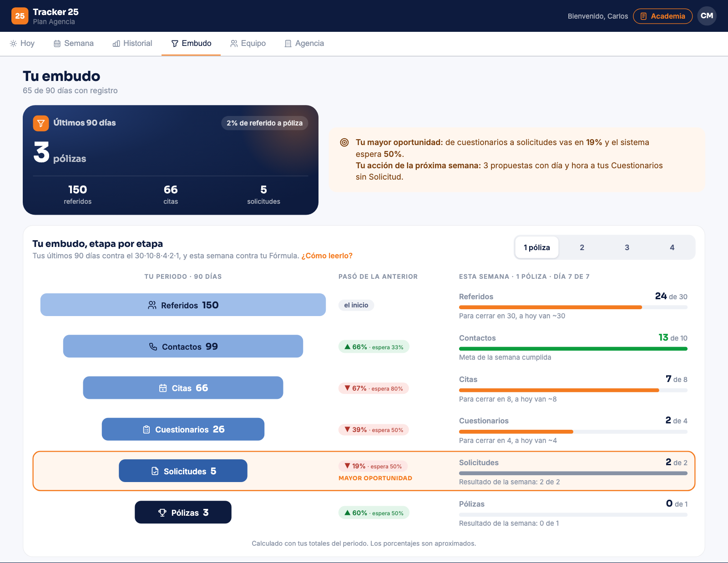This screenshot has width=728, height=563.
Task: Click the 39% espera 50% badge
Action: (374, 430)
